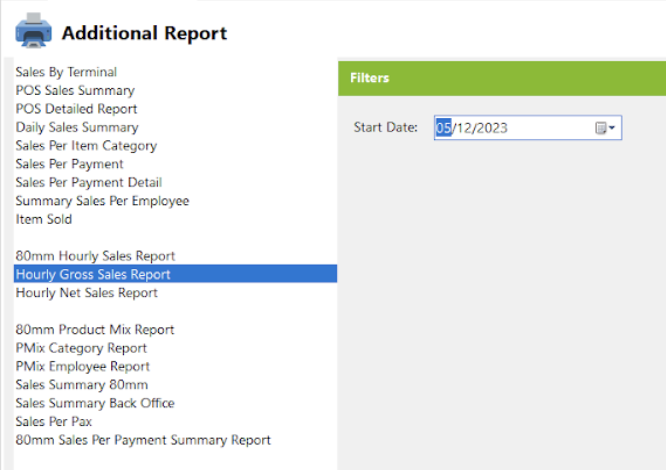The height and width of the screenshot is (470, 666).
Task: Choose the Sales Per Payment report
Action: pyautogui.click(x=69, y=164)
